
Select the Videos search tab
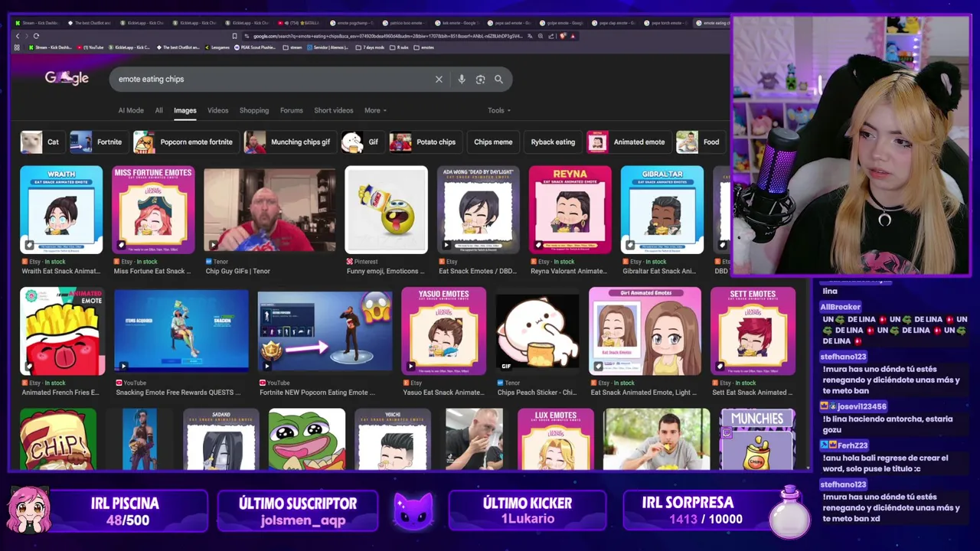point(217,110)
